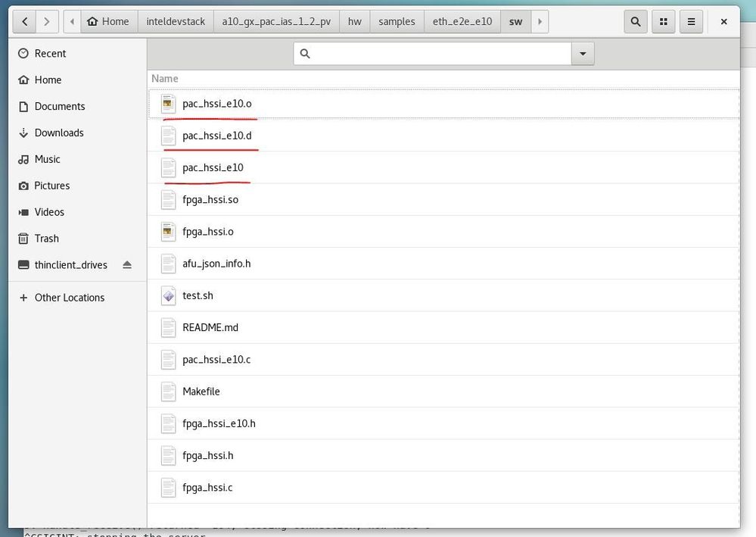Show earlier path segments with left triangle
This screenshot has width=756, height=537.
click(73, 22)
